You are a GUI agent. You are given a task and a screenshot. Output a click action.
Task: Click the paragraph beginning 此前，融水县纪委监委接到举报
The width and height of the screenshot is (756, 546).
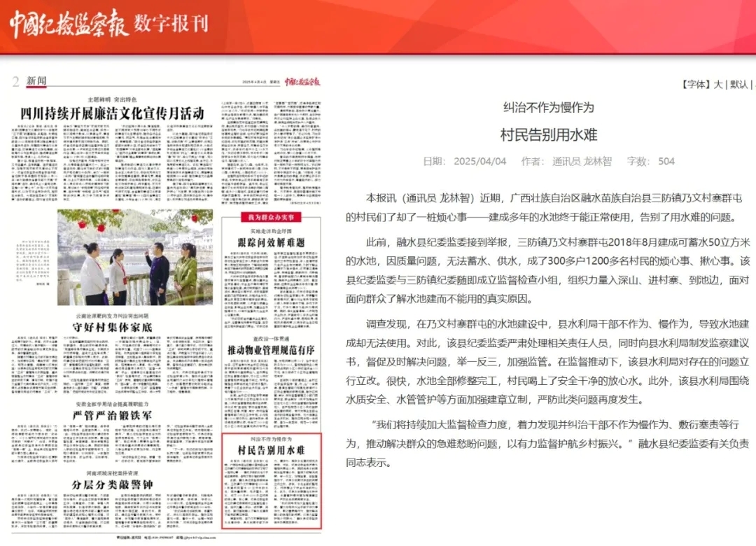click(x=547, y=270)
